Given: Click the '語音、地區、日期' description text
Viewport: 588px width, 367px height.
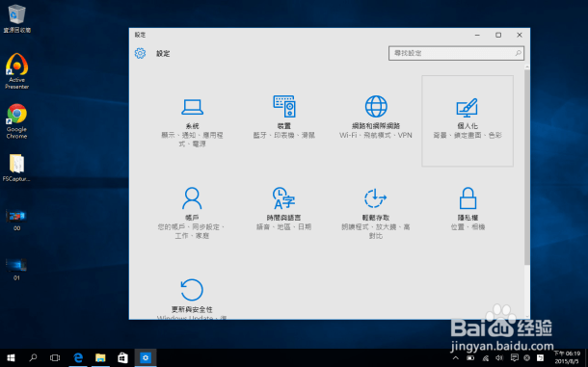Looking at the screenshot, I should pyautogui.click(x=283, y=226).
